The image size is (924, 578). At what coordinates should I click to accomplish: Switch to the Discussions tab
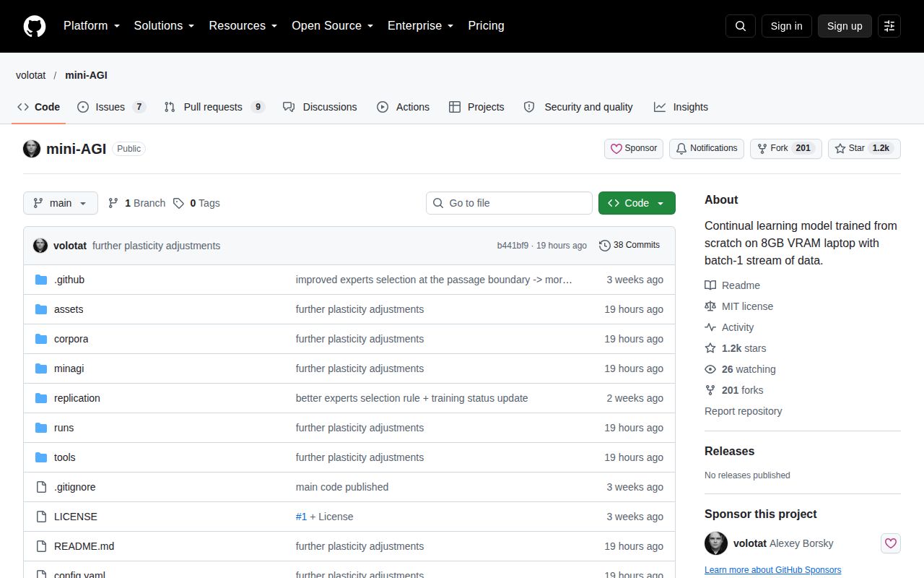[320, 107]
